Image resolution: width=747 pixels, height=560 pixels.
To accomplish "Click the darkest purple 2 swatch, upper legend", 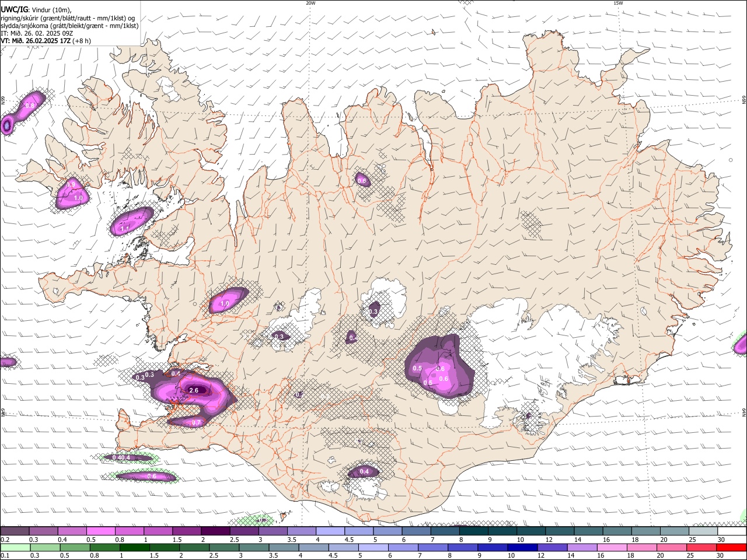I will point(215,531).
